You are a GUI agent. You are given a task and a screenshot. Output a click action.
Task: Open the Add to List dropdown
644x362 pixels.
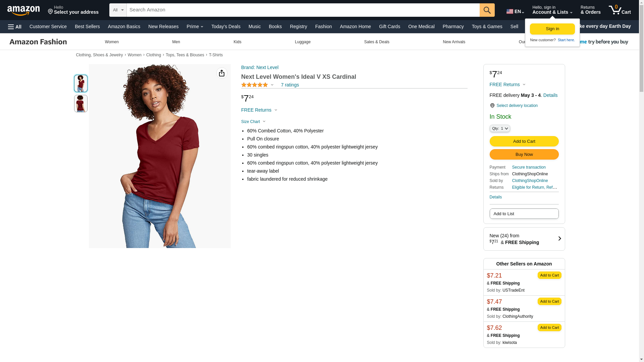524,214
